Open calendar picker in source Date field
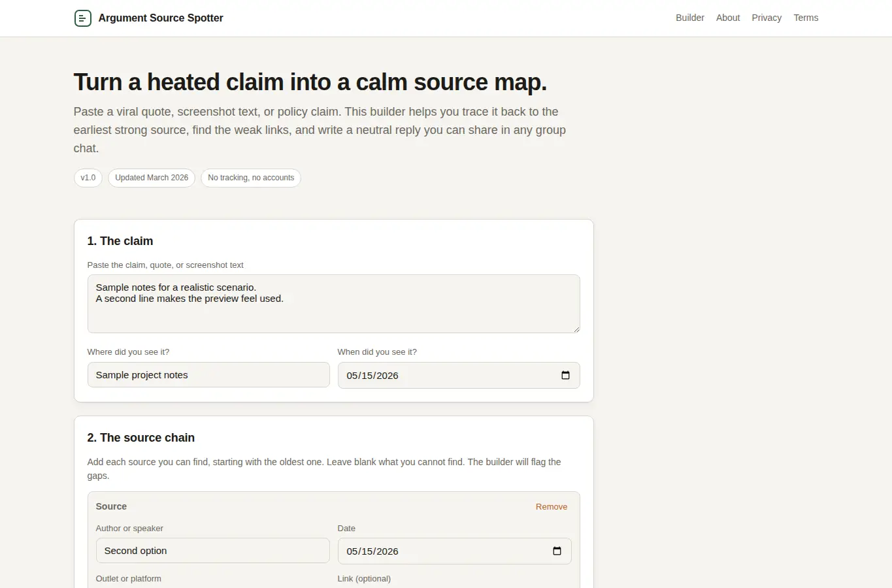The width and height of the screenshot is (892, 588). pyautogui.click(x=557, y=551)
